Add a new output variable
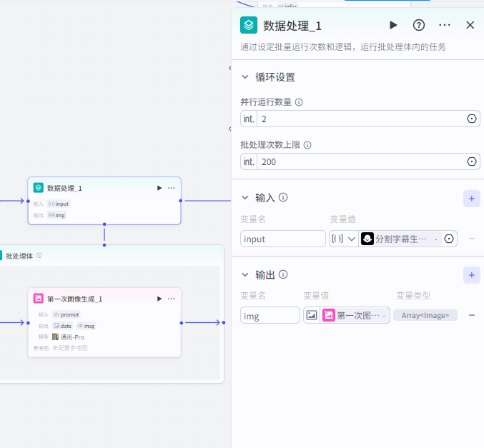484x448 pixels. [471, 275]
